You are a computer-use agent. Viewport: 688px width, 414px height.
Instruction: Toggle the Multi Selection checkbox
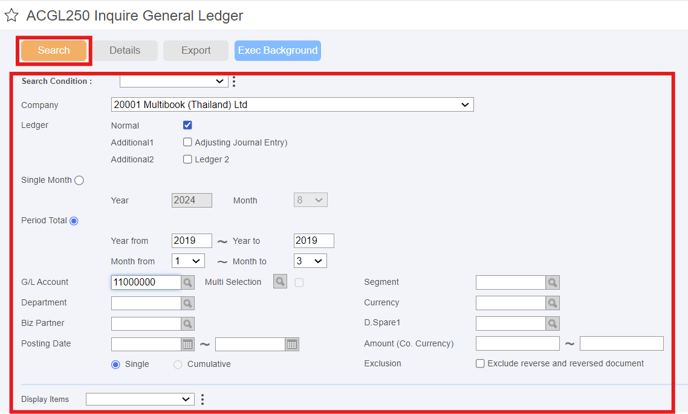click(x=299, y=282)
